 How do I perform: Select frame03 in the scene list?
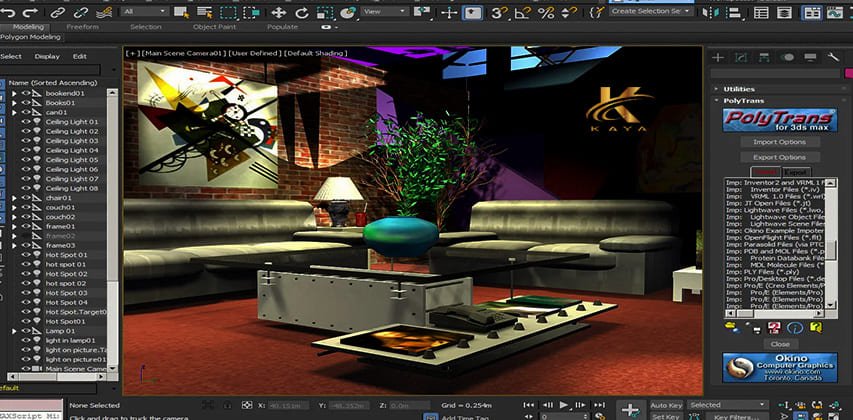click(60, 245)
